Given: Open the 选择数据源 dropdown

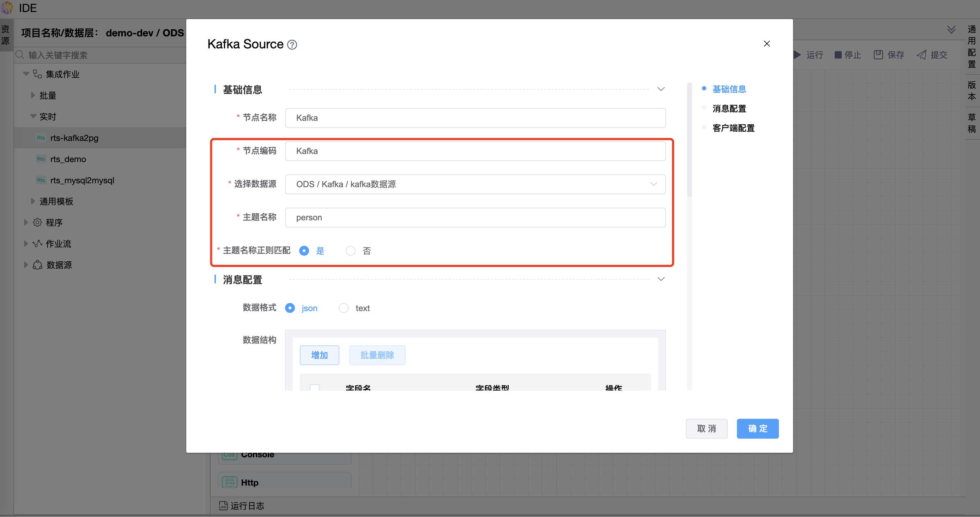Looking at the screenshot, I should pos(475,184).
